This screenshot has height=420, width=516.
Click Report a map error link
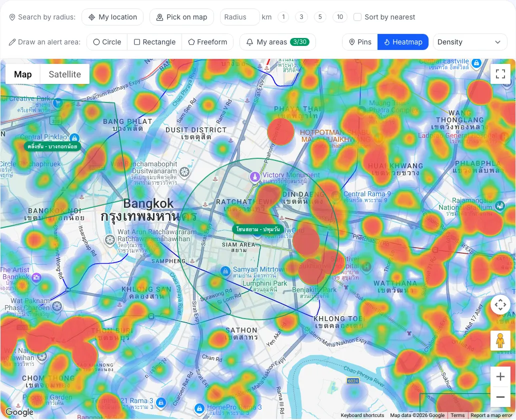[491, 416]
